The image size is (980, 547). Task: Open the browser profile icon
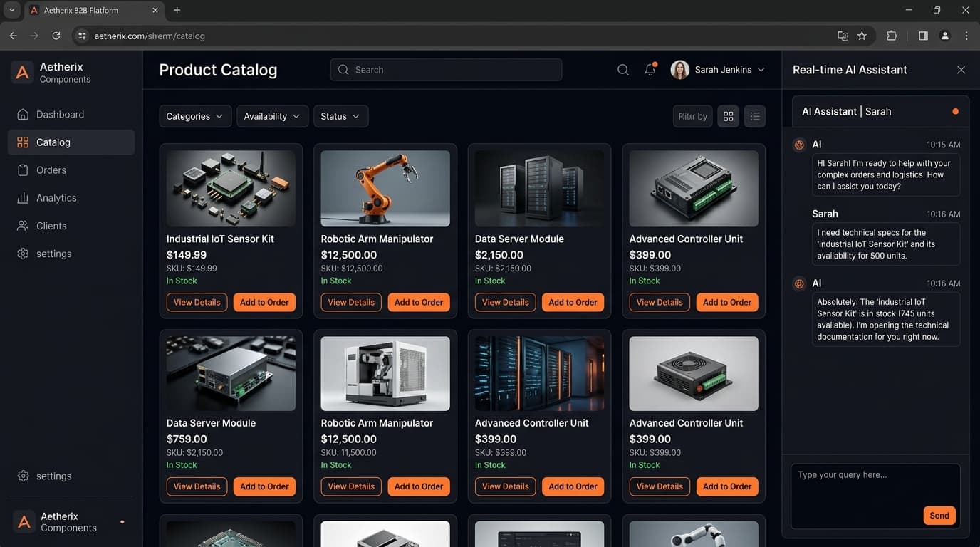[x=945, y=36]
